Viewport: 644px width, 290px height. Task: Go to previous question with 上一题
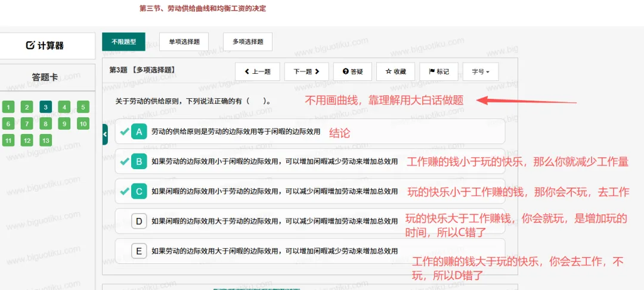click(x=258, y=72)
